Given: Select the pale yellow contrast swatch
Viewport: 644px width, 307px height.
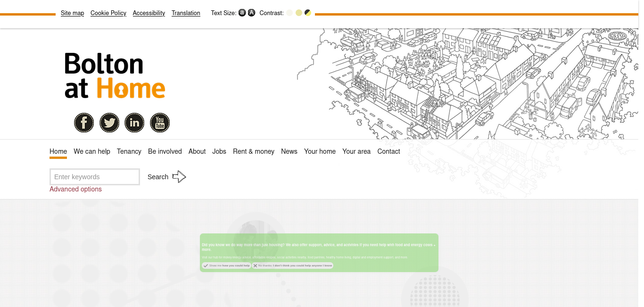Looking at the screenshot, I should coord(299,13).
